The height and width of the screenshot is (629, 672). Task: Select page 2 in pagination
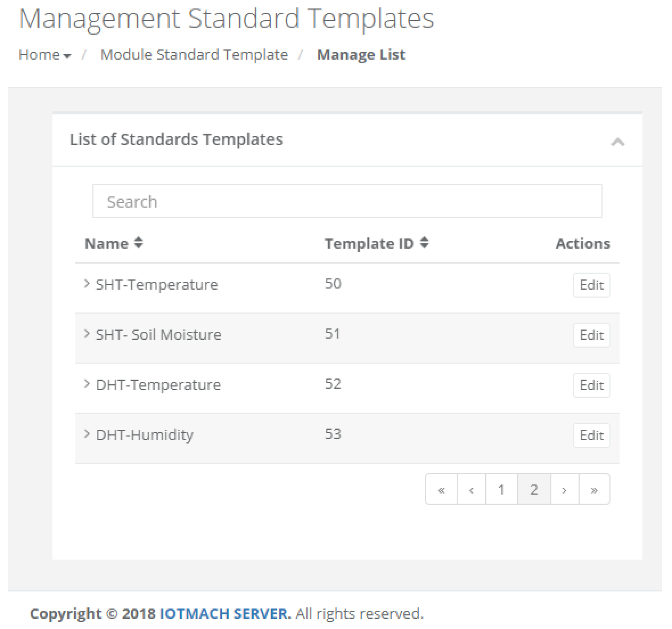click(534, 490)
